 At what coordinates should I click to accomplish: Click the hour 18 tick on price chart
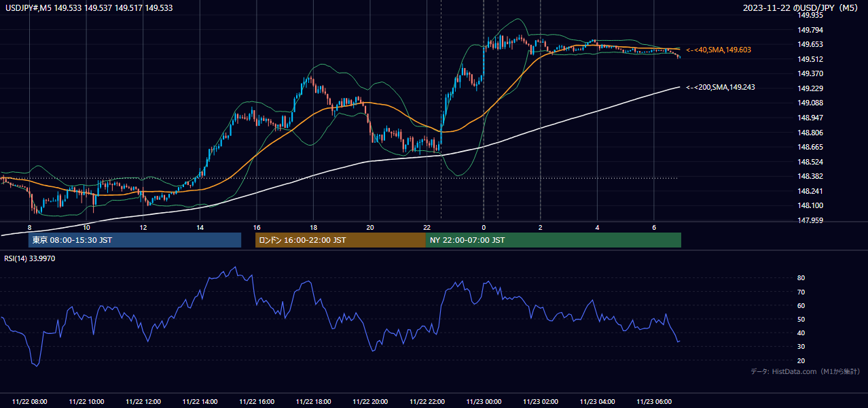[x=313, y=227]
